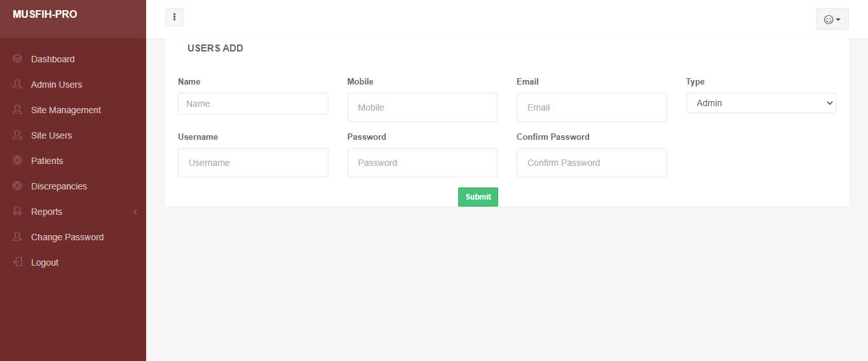
Task: Submit the user add form
Action: click(478, 197)
